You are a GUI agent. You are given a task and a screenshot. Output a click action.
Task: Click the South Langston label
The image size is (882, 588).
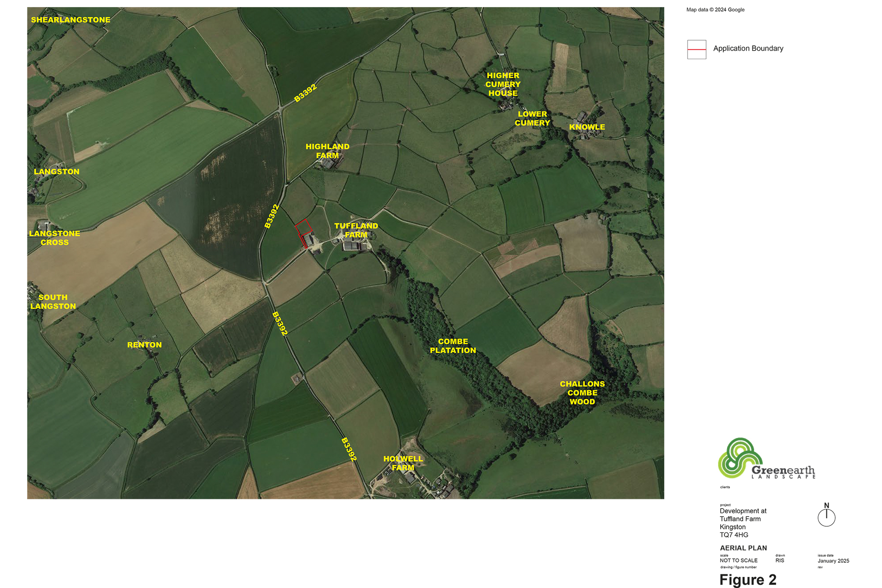coord(53,302)
